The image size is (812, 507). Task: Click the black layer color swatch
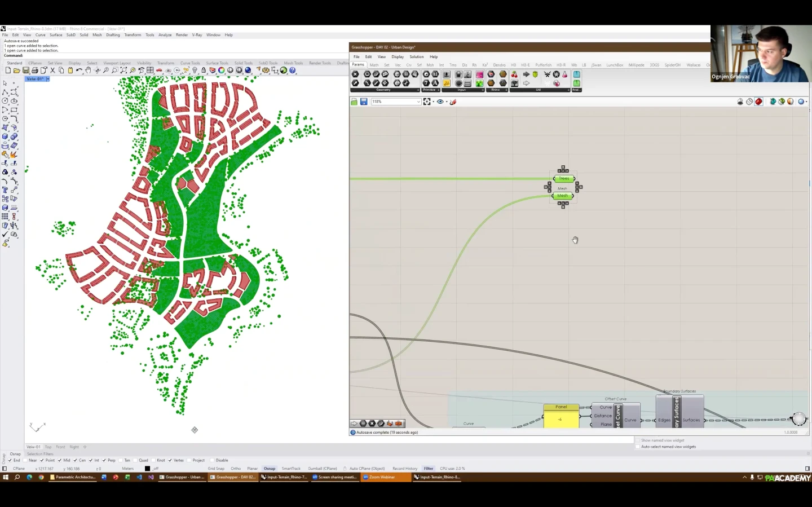click(x=147, y=469)
